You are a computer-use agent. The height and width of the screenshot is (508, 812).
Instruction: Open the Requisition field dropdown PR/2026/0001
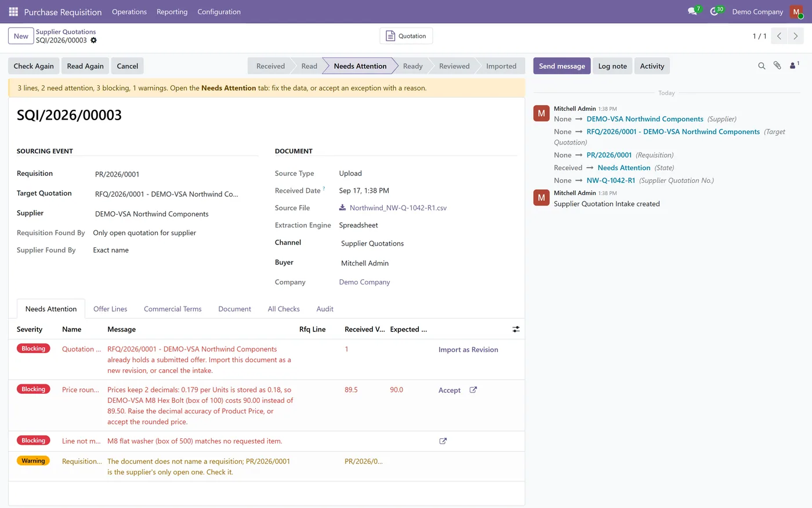click(x=175, y=174)
